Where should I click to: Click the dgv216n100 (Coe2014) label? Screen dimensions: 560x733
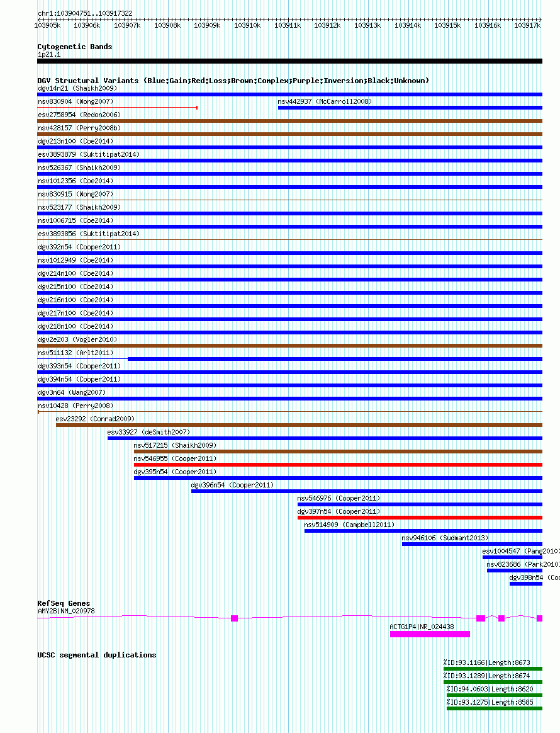(76, 300)
